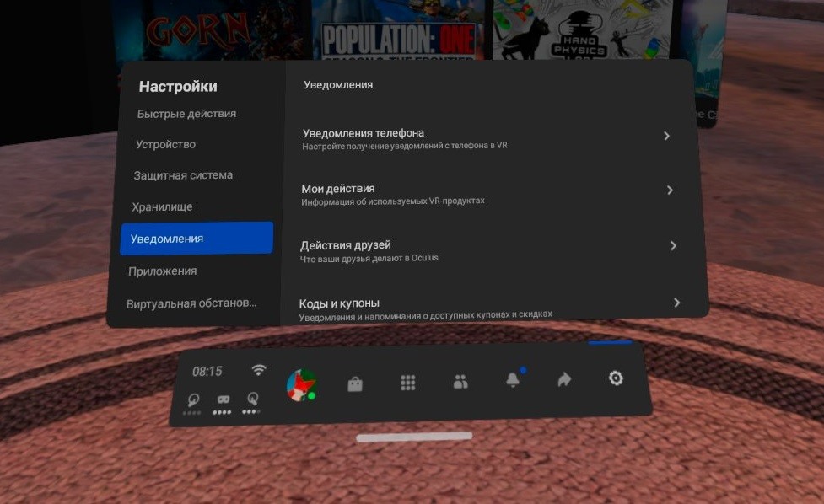This screenshot has height=504, width=824.
Task: Click the notifications bell icon
Action: 513,380
